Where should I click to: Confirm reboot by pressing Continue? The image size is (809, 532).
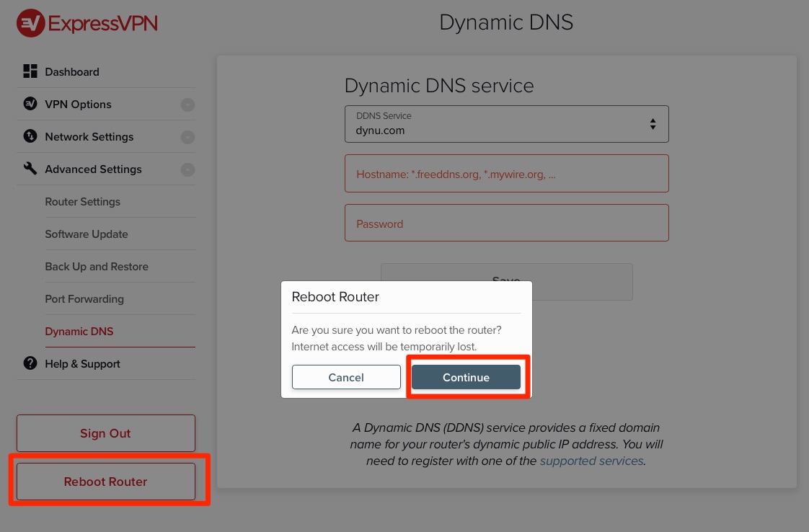tap(466, 377)
